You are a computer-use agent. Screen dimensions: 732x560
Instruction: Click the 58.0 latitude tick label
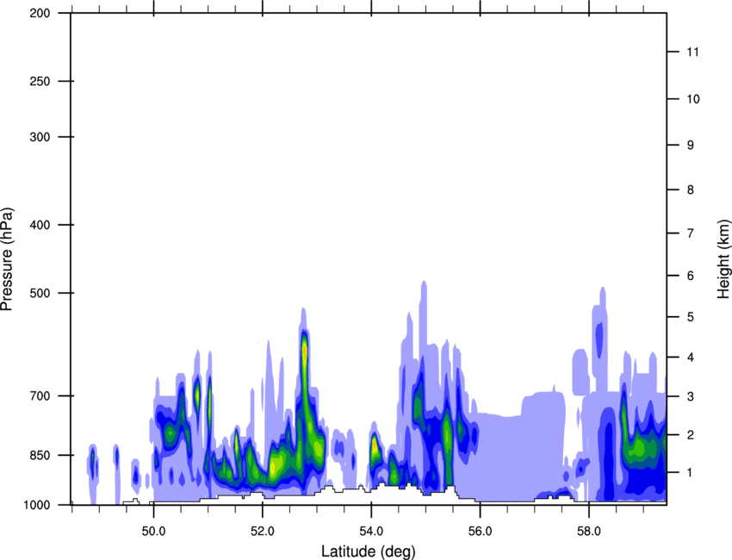(x=589, y=532)
